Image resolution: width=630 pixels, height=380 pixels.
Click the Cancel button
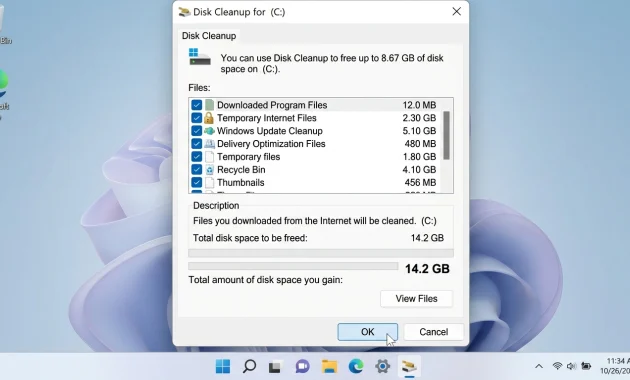coord(434,332)
